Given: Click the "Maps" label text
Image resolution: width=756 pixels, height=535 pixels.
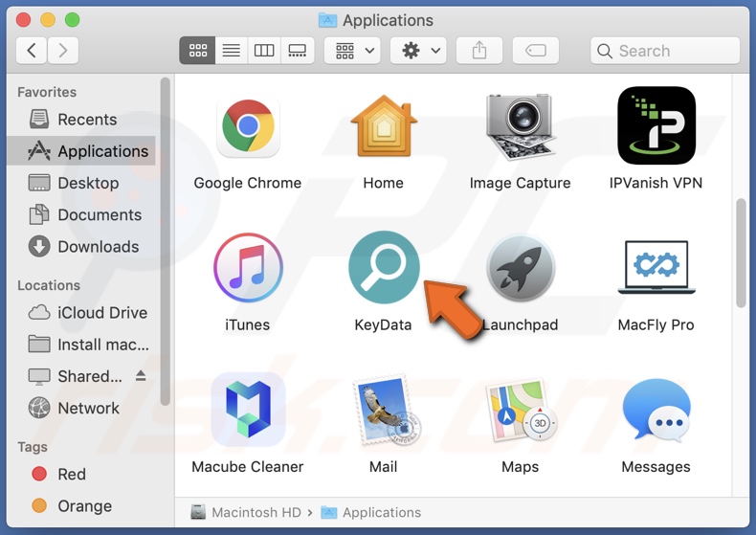Looking at the screenshot, I should click(x=521, y=466).
